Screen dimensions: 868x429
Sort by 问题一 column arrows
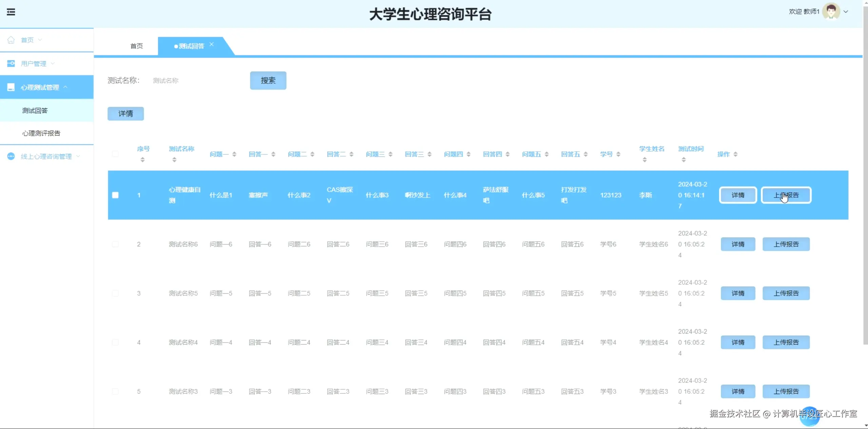pos(234,154)
